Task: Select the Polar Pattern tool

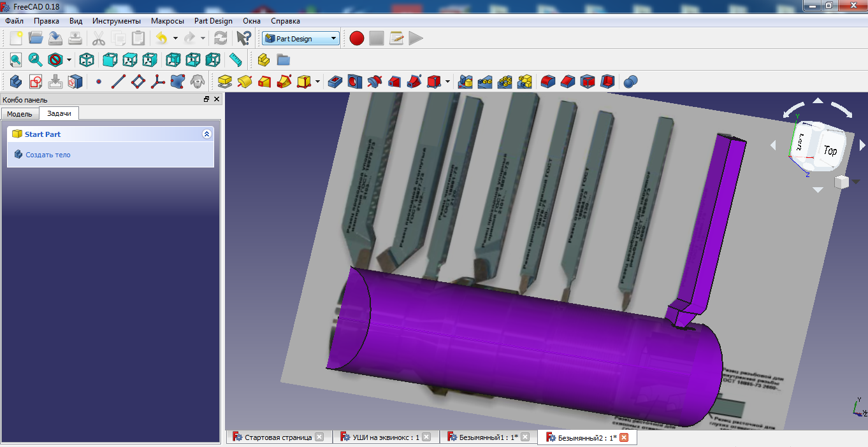Action: [x=505, y=82]
